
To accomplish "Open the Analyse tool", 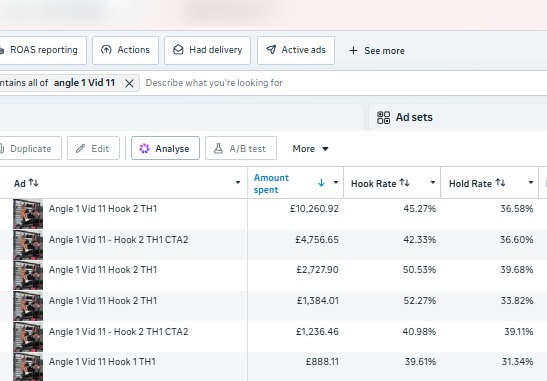I will pos(165,149).
